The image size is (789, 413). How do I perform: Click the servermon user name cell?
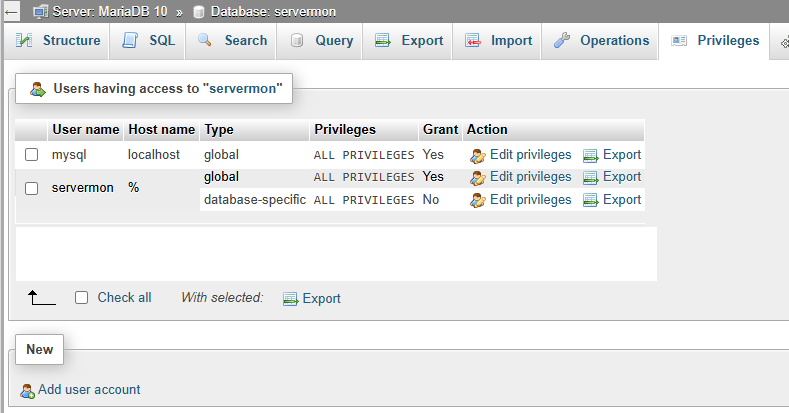pos(83,188)
